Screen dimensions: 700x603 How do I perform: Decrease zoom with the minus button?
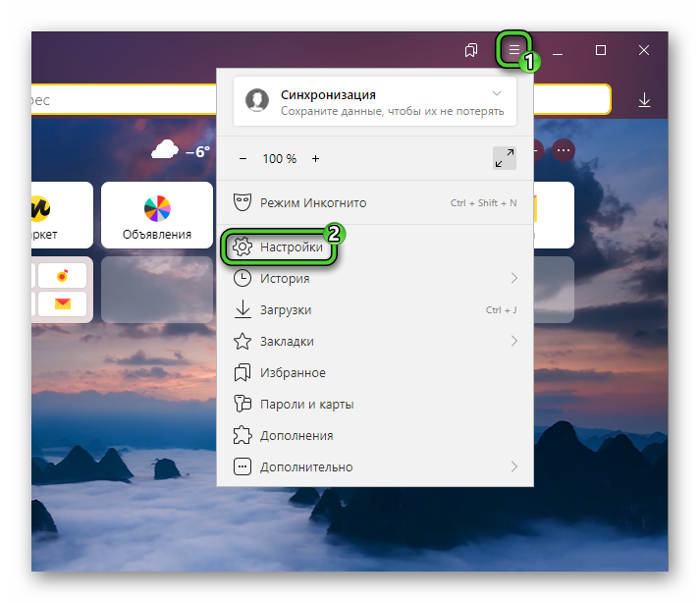[242, 158]
